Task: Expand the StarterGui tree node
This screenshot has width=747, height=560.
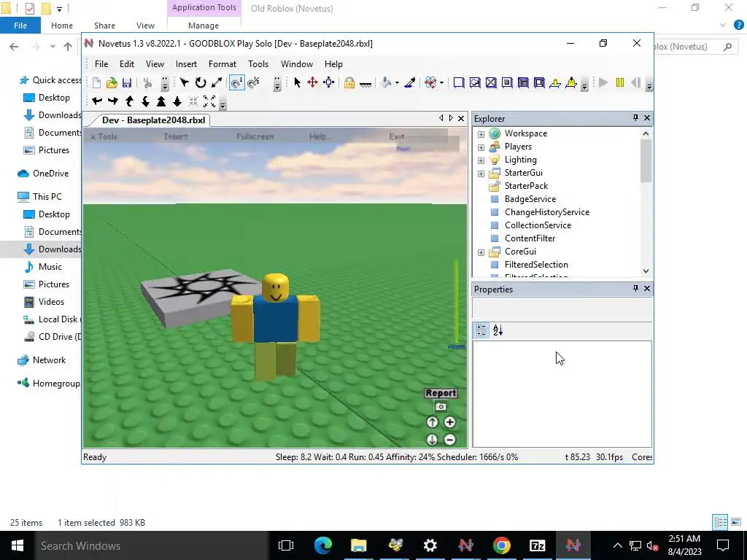Action: (481, 174)
